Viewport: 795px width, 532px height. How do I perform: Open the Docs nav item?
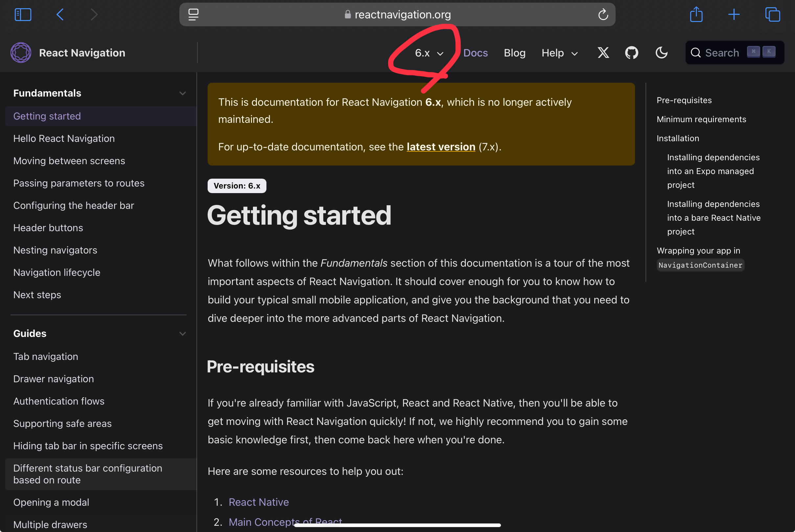[475, 53]
